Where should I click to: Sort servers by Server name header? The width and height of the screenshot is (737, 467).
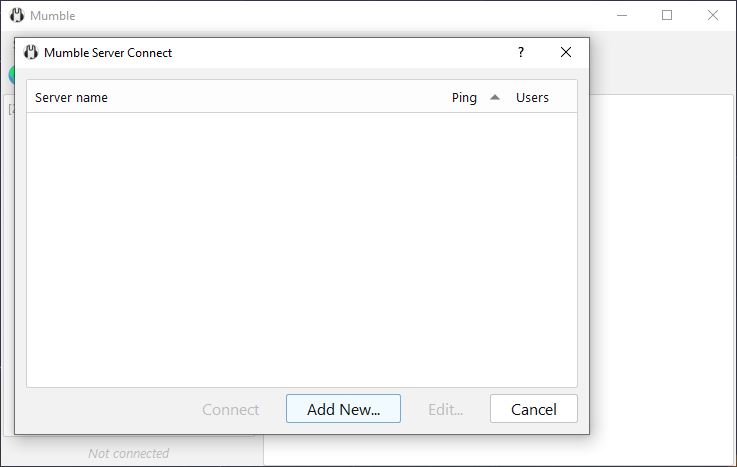(71, 97)
